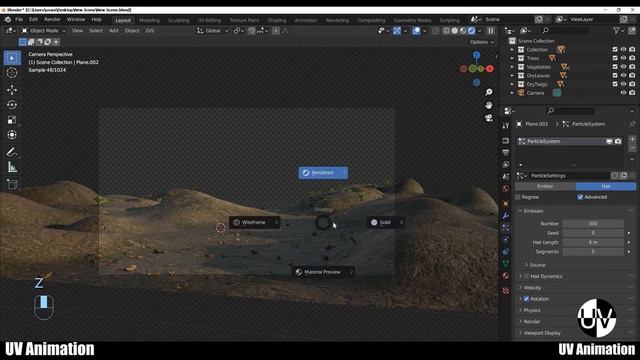Open the Render menu
Viewport: 640px width, 360px height.
tap(52, 19)
